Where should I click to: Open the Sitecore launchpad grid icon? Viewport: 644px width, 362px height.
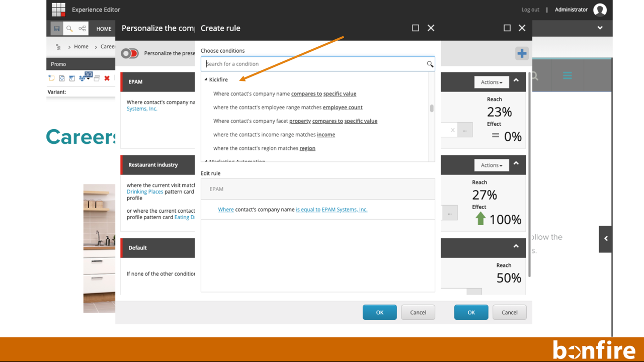[x=59, y=10]
